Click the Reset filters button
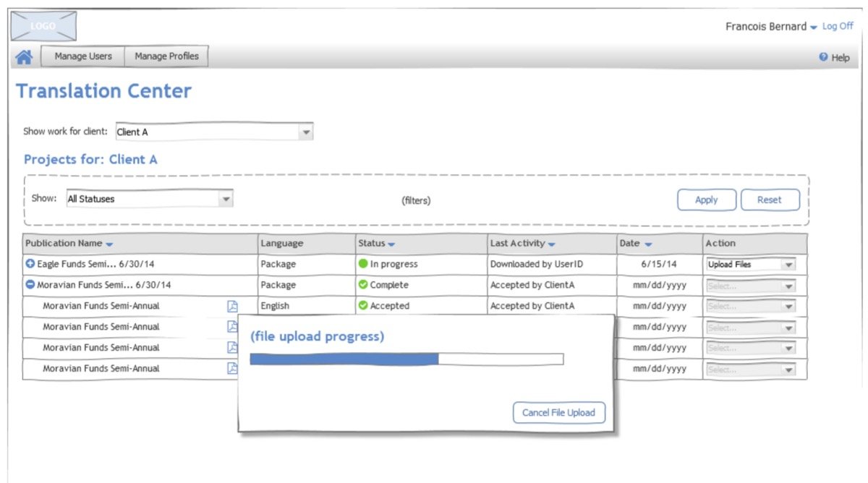The width and height of the screenshot is (868, 483). (770, 200)
